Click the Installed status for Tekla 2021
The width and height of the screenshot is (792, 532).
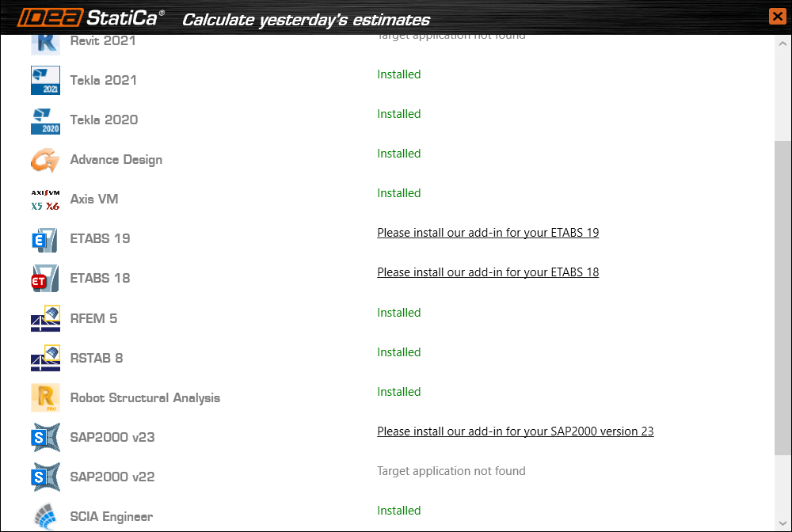tap(398, 74)
